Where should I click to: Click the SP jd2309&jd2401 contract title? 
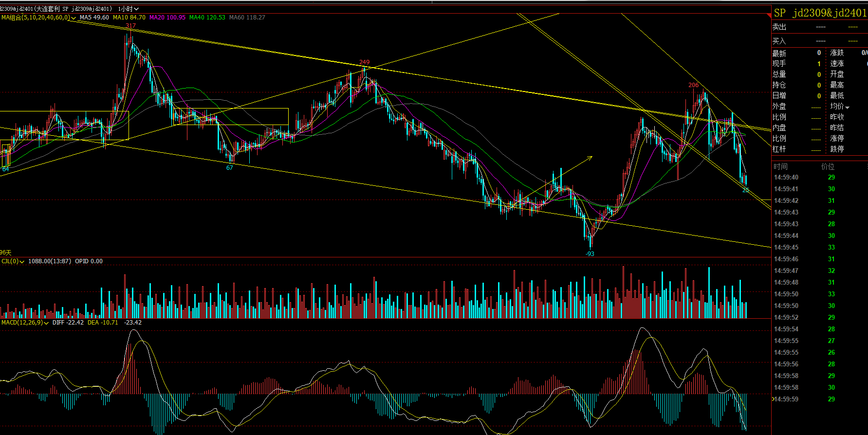click(x=820, y=13)
